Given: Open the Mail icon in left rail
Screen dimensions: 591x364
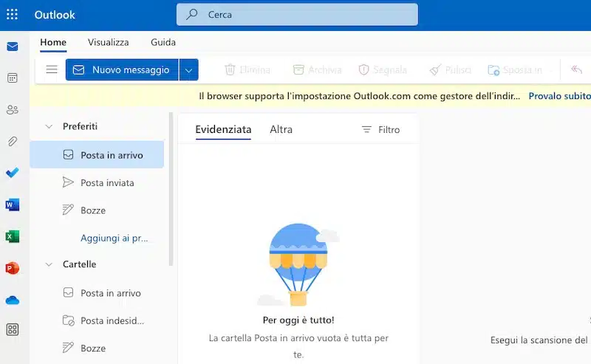Looking at the screenshot, I should [13, 47].
